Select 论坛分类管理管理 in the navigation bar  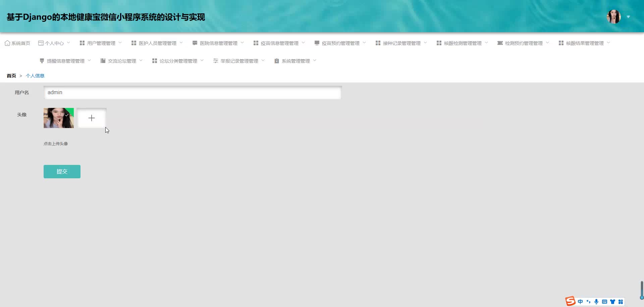click(x=179, y=60)
